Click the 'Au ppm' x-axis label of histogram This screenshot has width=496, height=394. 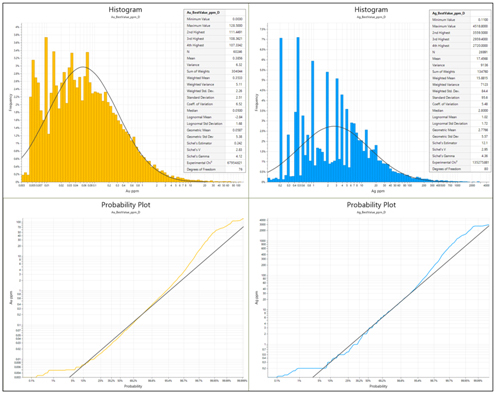click(132, 191)
